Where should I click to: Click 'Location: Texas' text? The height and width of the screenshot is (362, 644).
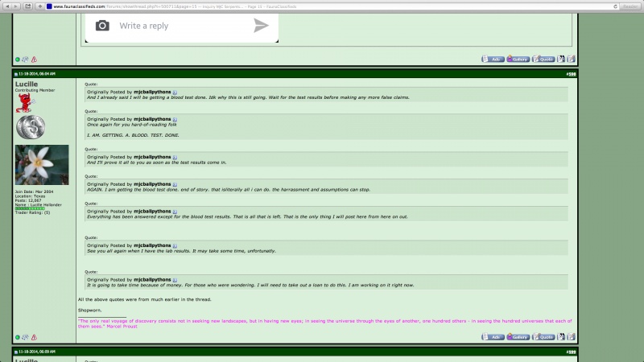31,196
